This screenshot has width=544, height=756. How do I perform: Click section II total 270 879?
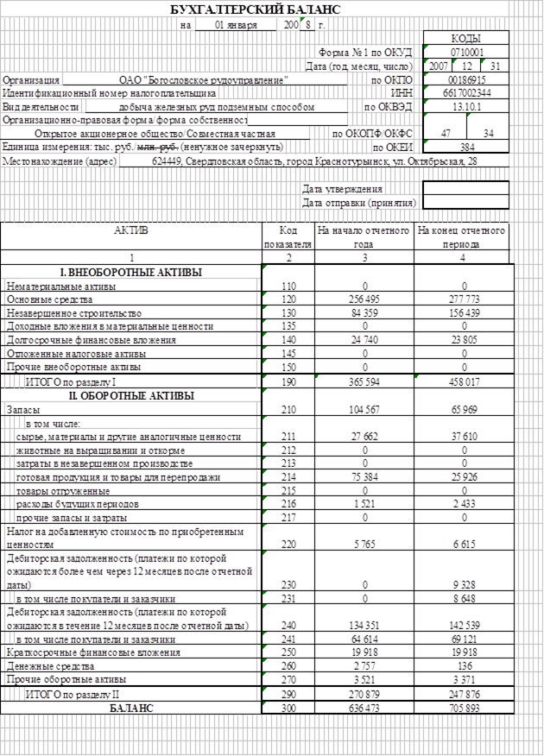[364, 694]
